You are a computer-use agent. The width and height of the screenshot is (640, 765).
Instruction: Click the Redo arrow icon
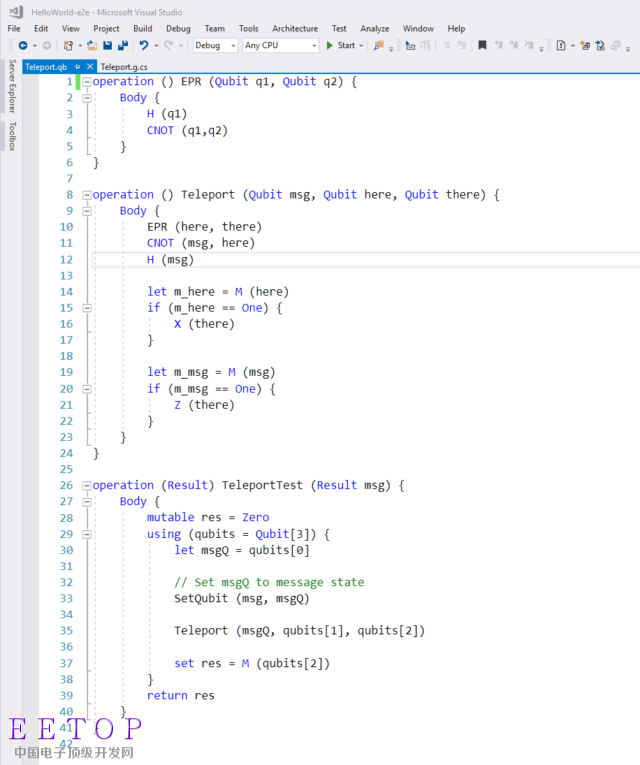click(168, 45)
